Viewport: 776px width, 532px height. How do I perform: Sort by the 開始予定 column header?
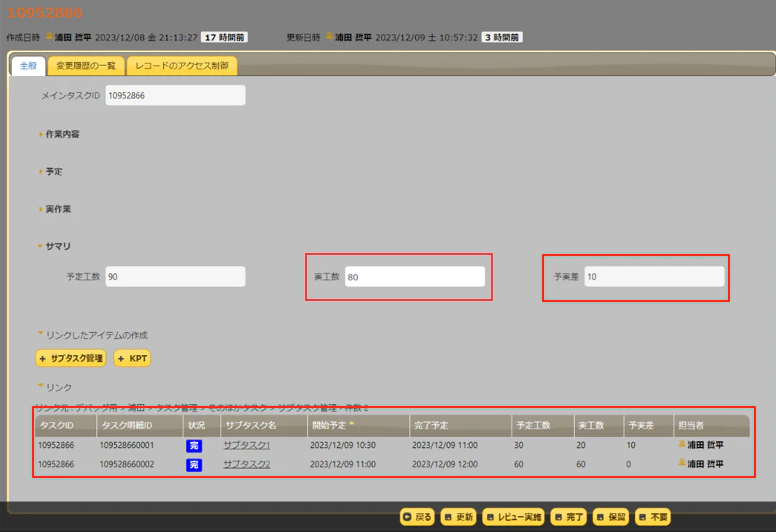tap(358, 426)
